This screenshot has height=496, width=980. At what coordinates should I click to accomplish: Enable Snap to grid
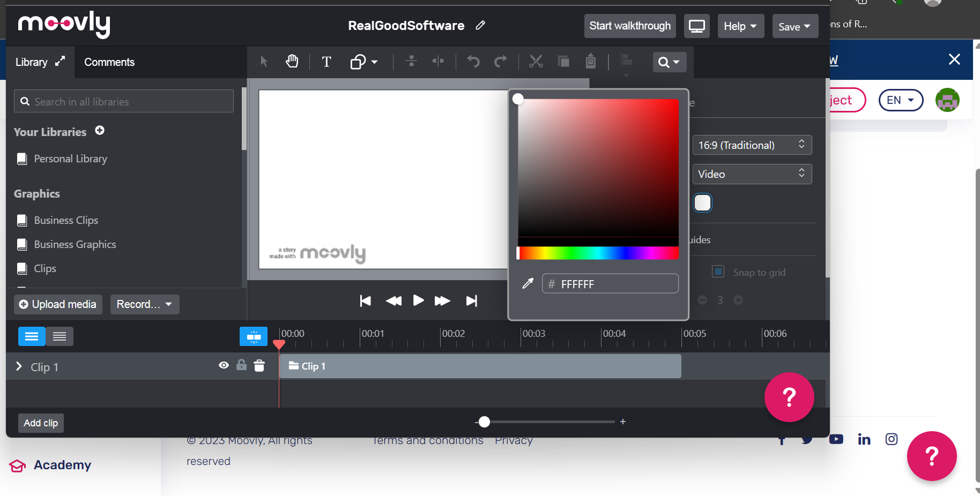[x=718, y=272]
